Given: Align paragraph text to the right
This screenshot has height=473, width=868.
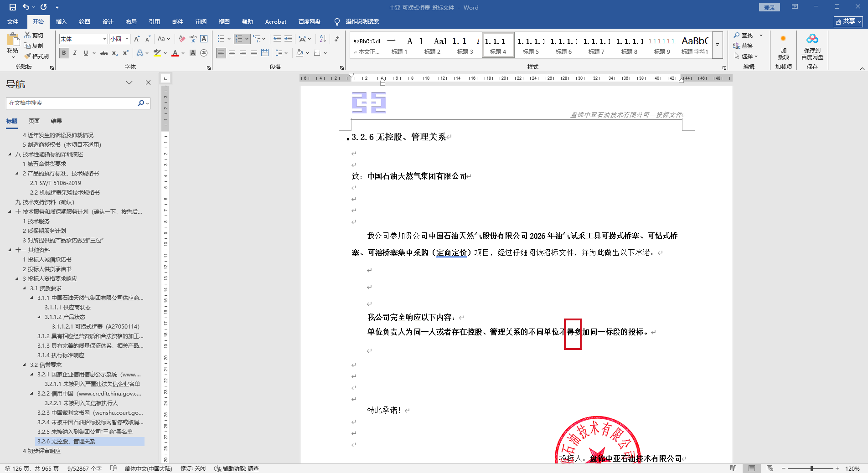Looking at the screenshot, I should (x=243, y=53).
